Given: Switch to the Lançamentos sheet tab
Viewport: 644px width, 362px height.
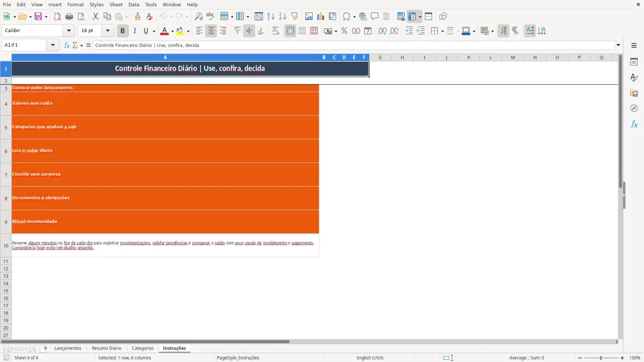Looking at the screenshot, I should pyautogui.click(x=68, y=349).
